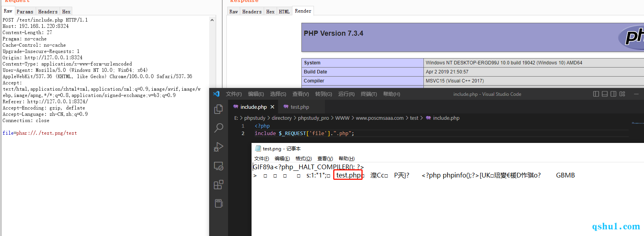Click the POST /test/include.php request line

pyautogui.click(x=45, y=20)
